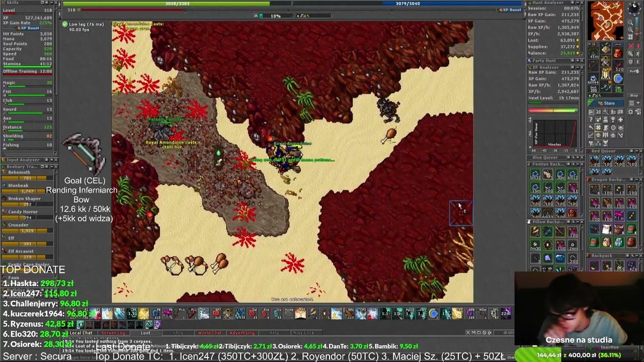Click the minimap compass rose

pyautogui.click(x=634, y=8)
